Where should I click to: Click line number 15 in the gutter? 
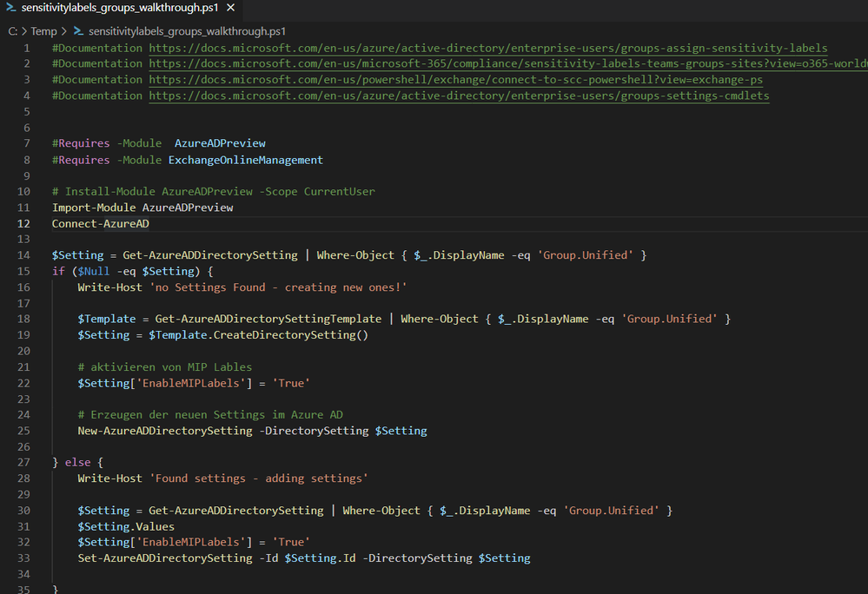[x=23, y=272]
